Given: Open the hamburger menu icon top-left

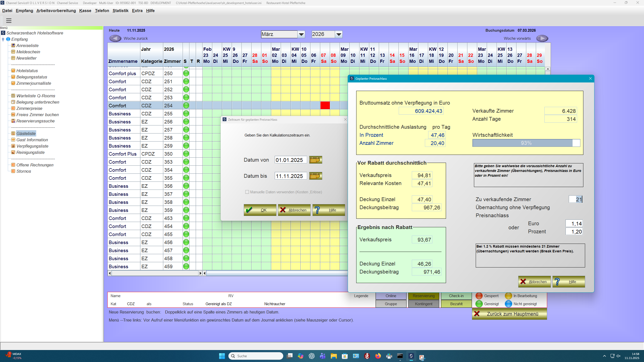Looking at the screenshot, I should tap(9, 20).
